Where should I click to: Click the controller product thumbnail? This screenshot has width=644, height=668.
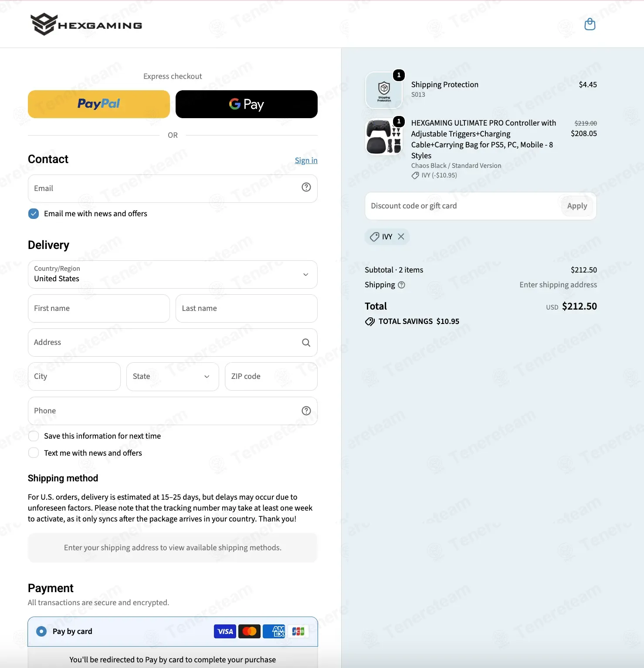(x=384, y=137)
